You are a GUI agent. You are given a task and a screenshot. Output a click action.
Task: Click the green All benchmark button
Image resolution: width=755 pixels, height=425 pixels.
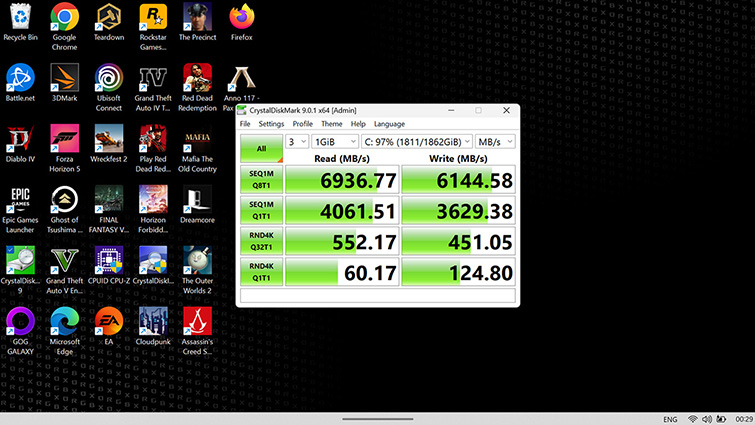[261, 148]
